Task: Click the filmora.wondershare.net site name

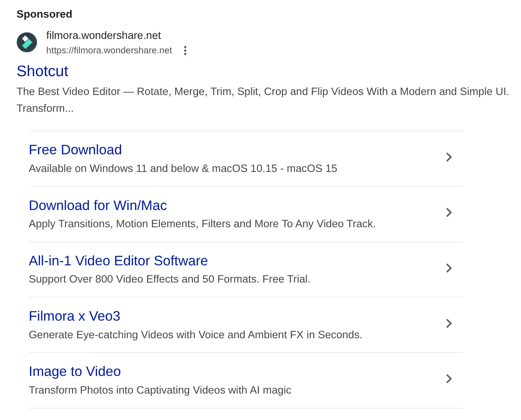Action: pos(103,35)
